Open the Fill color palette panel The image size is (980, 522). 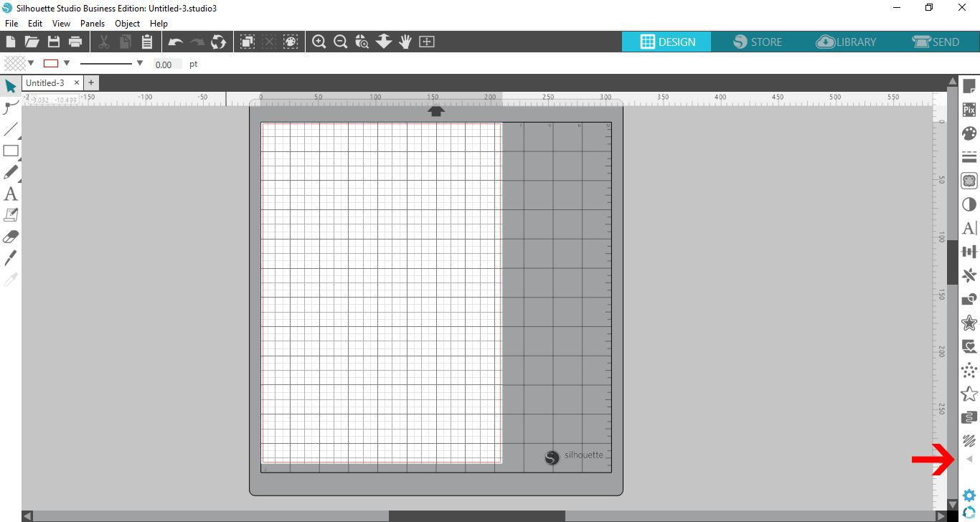[969, 133]
